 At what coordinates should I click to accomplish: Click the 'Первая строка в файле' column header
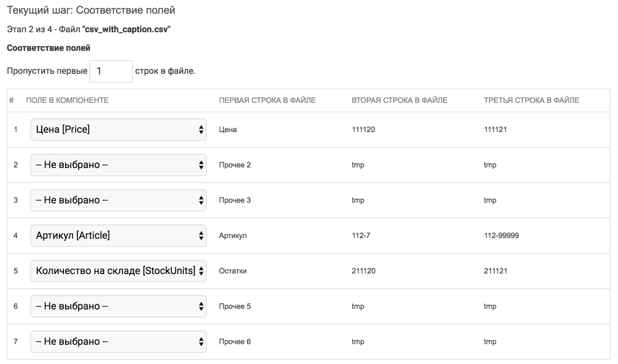[267, 100]
